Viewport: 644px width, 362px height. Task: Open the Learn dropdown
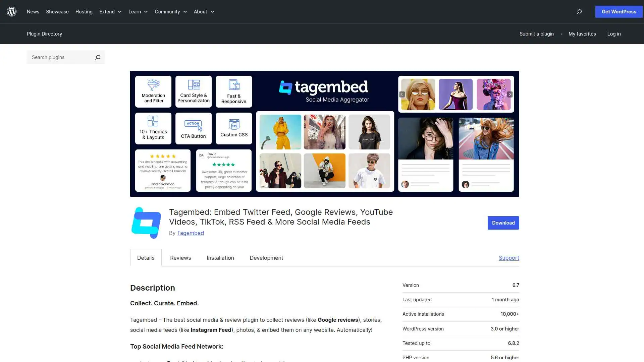pyautogui.click(x=138, y=12)
